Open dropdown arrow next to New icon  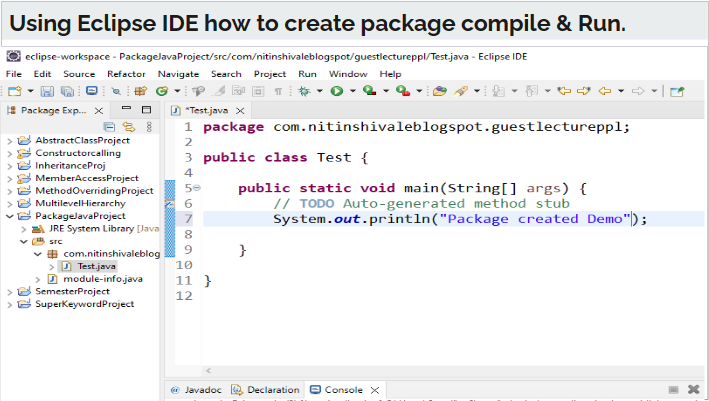click(30, 91)
